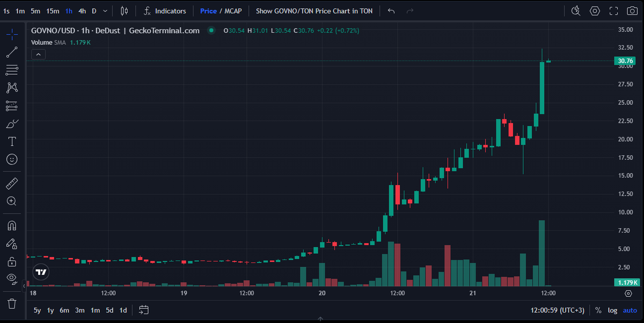Select the 5m timeframe

point(35,11)
